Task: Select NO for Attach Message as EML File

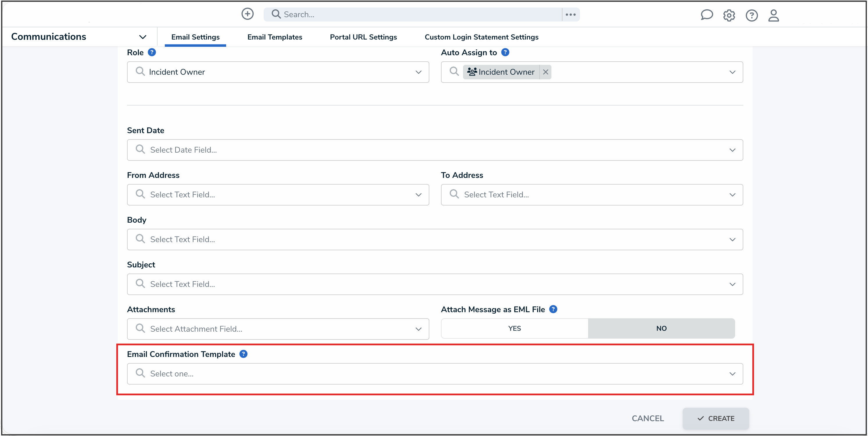Action: pyautogui.click(x=661, y=328)
